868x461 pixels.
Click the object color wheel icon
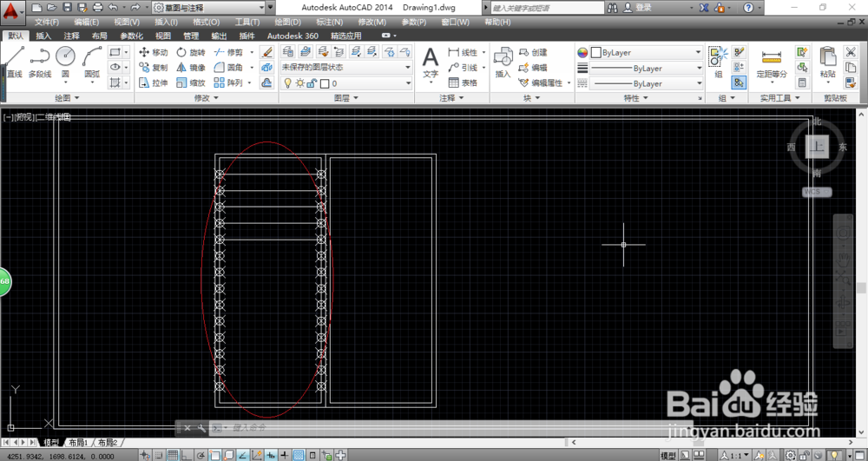(582, 53)
